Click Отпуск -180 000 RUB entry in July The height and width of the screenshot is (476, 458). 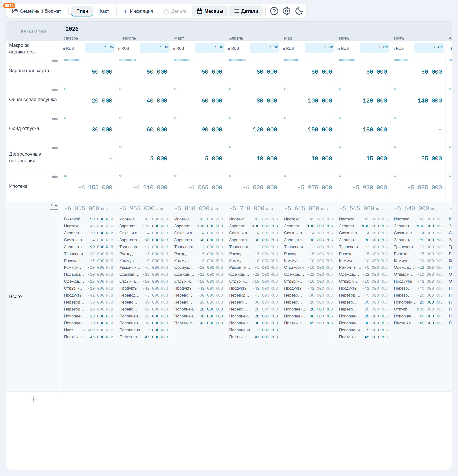point(418,309)
